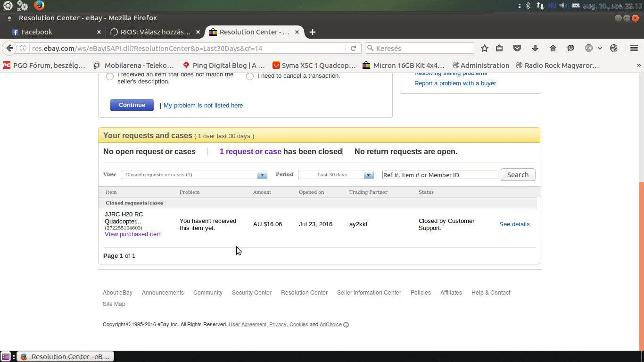Open Community footer link
Image resolution: width=644 pixels, height=362 pixels.
coord(208,293)
